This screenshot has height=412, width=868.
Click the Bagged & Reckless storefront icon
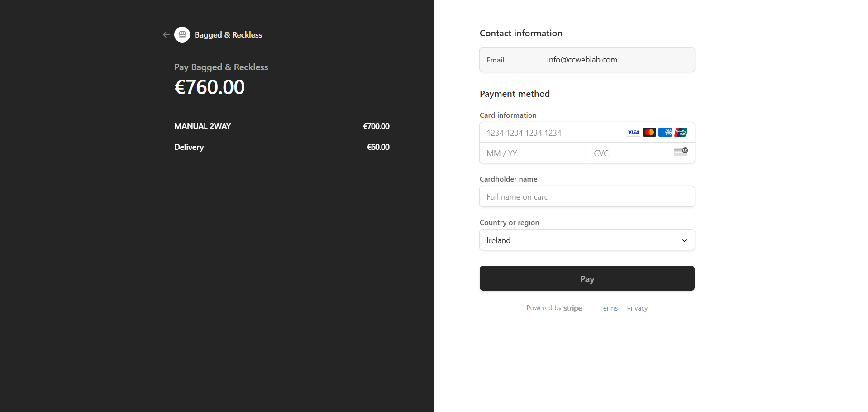182,34
